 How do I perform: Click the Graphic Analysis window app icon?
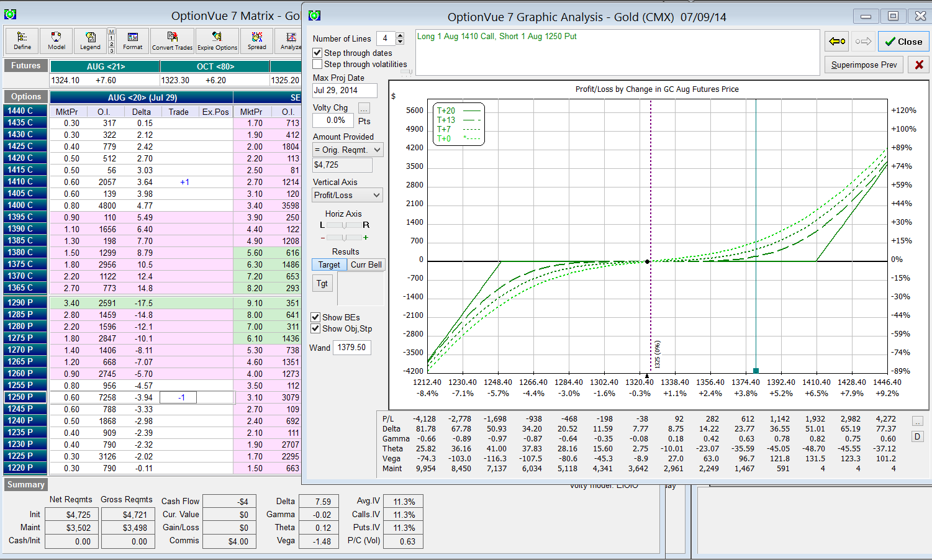(315, 16)
